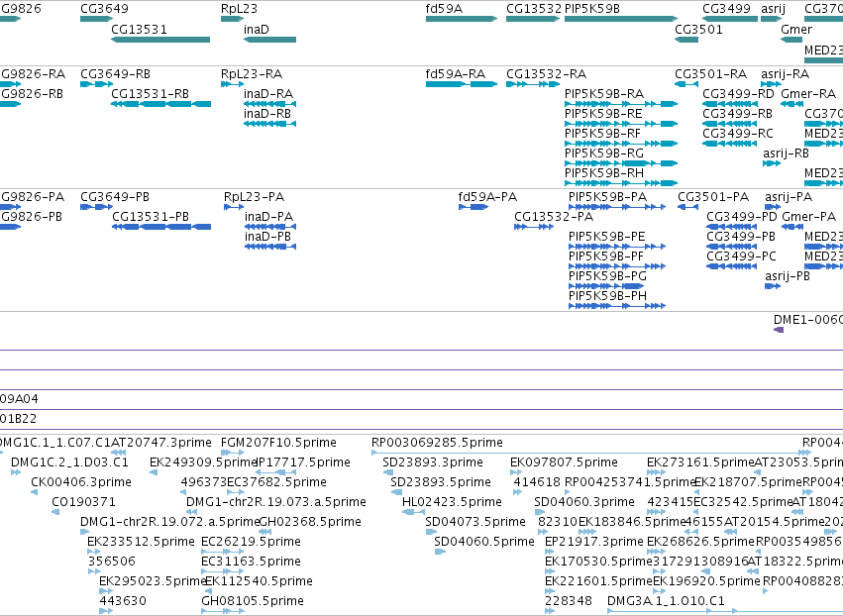Click protein PIP5K59B-PH
843x616 pixels.
click(x=617, y=306)
